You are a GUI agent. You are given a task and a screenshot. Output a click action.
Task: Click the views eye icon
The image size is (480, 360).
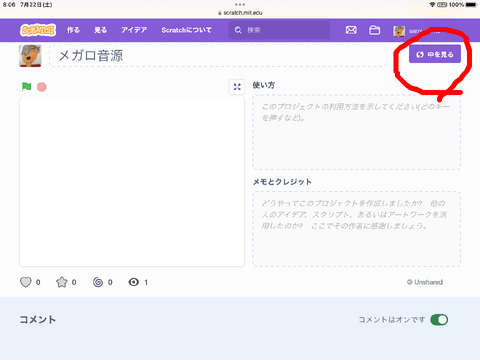coord(134,282)
